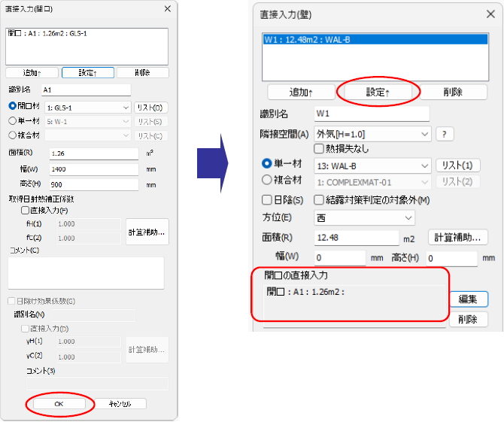Click the 幅(W) field showing 1400
Screen dimensions: 504x422
coord(94,169)
